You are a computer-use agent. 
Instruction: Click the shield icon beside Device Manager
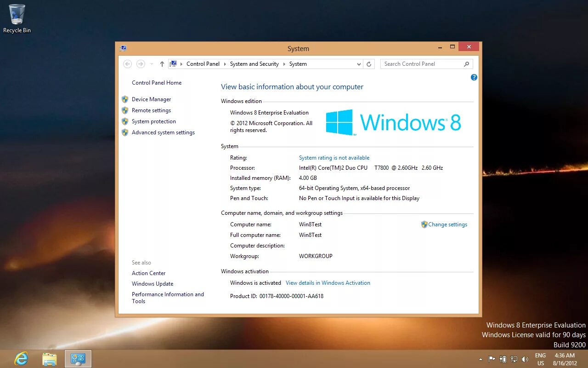125,99
